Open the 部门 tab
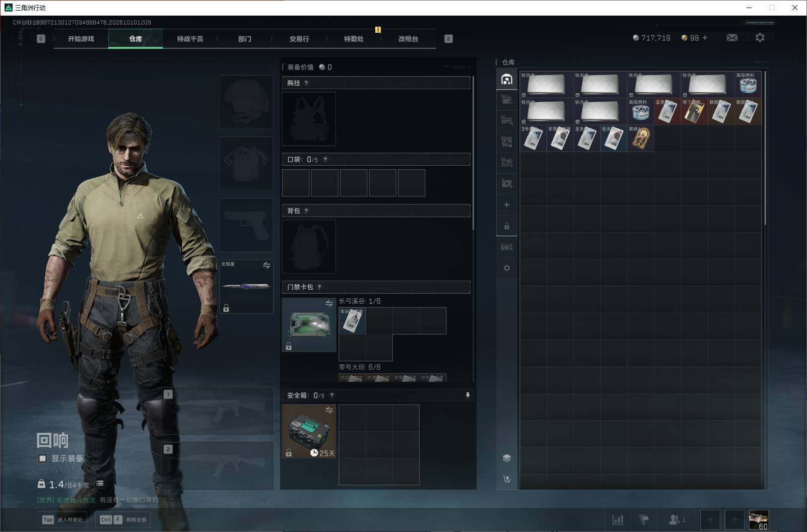This screenshot has height=532, width=807. [245, 39]
